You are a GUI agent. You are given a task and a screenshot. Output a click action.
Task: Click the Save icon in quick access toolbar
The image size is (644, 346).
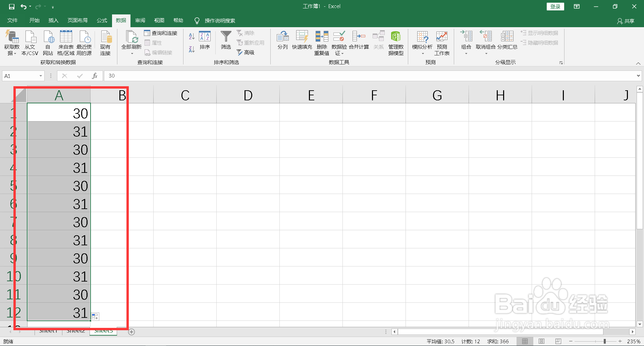tap(12, 7)
